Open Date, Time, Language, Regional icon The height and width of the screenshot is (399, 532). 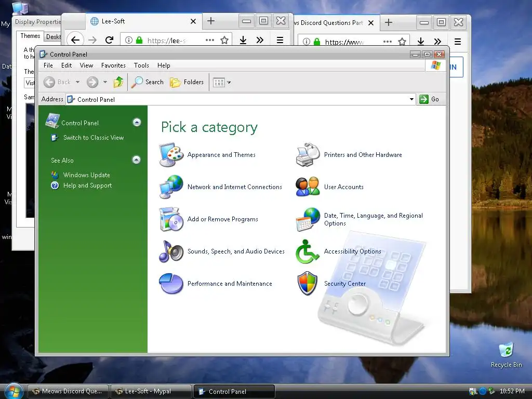308,219
